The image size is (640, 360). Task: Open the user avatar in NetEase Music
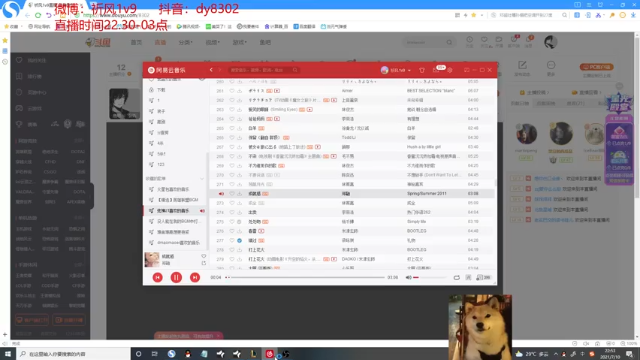pos(384,70)
